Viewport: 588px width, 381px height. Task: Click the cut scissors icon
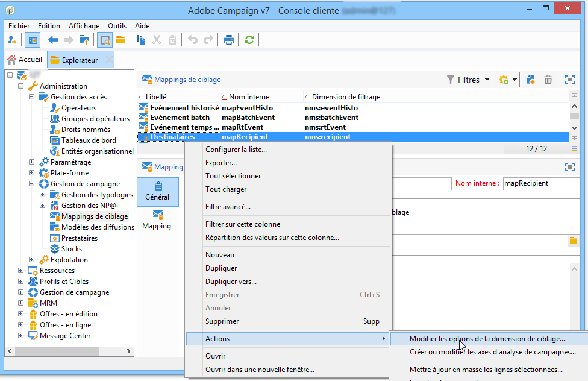pos(157,40)
